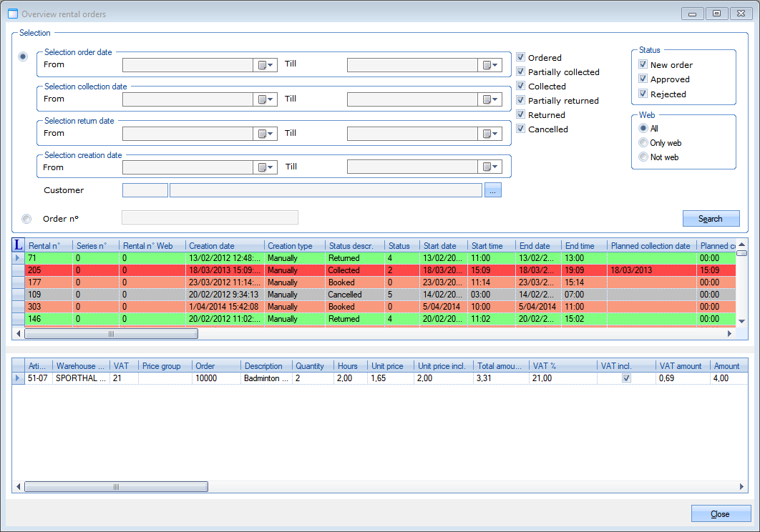Click the Status descr. column header

[x=354, y=246]
